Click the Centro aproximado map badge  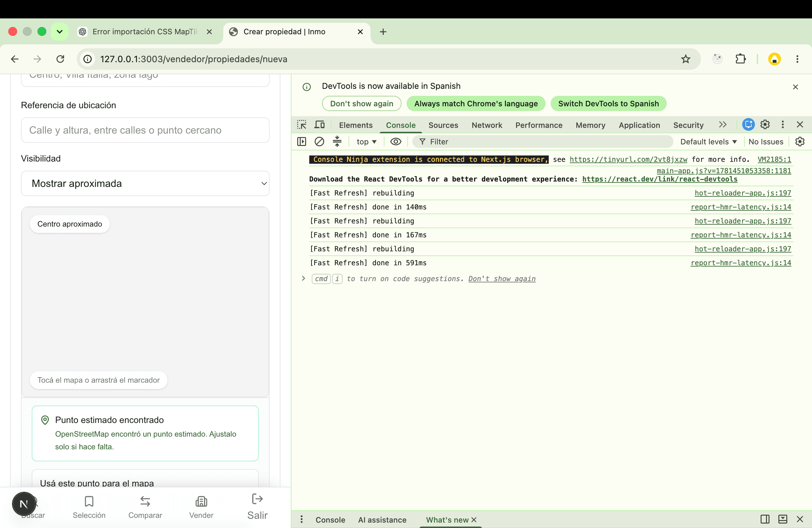[69, 224]
